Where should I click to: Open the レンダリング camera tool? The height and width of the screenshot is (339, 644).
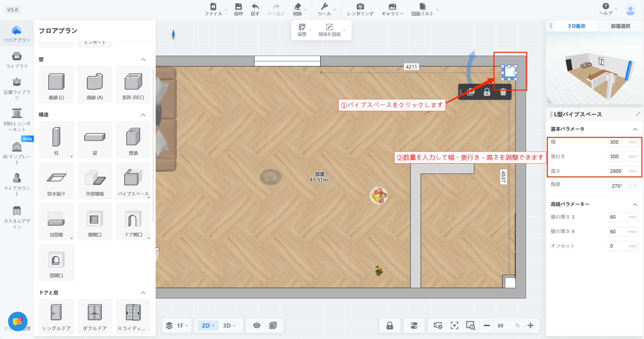[360, 9]
